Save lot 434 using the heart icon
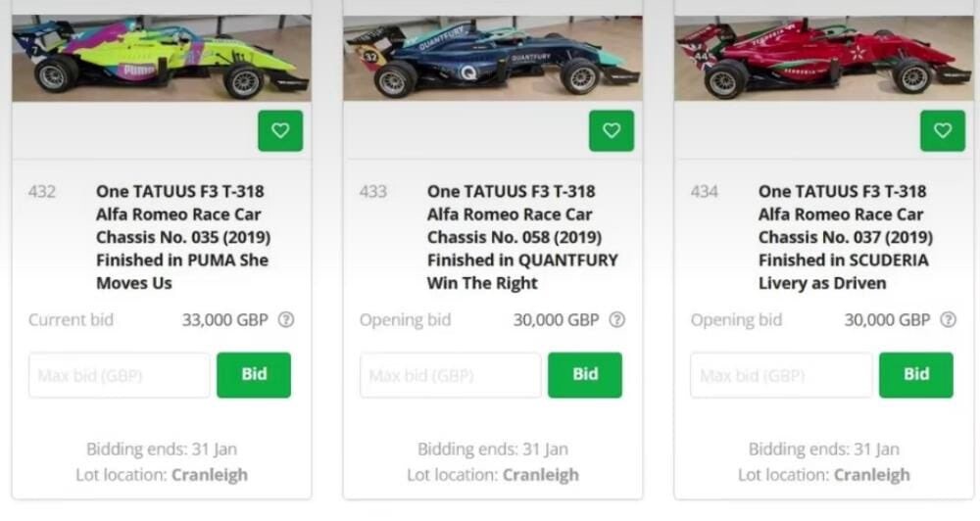Image resolution: width=980 pixels, height=521 pixels. (x=943, y=130)
